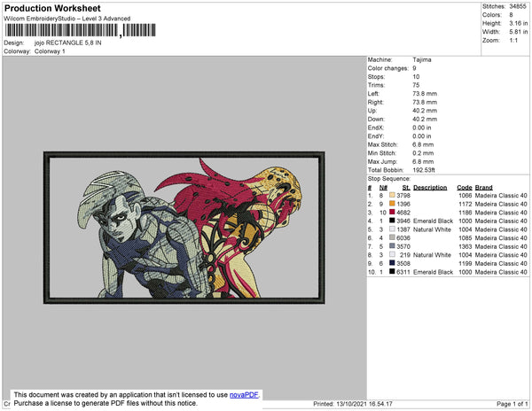This screenshot has width=532, height=411.
Task: Select the white swatch beside 1387
Action: (x=392, y=229)
